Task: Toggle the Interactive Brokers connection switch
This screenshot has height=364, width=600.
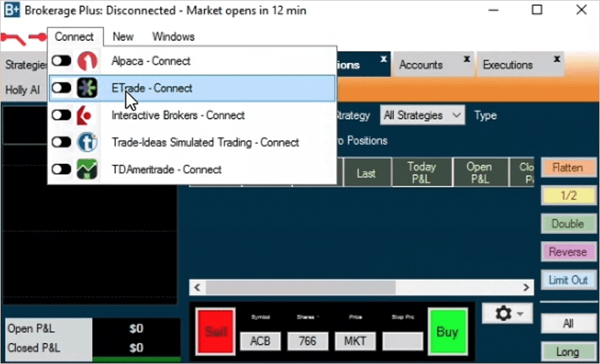Action: click(62, 115)
